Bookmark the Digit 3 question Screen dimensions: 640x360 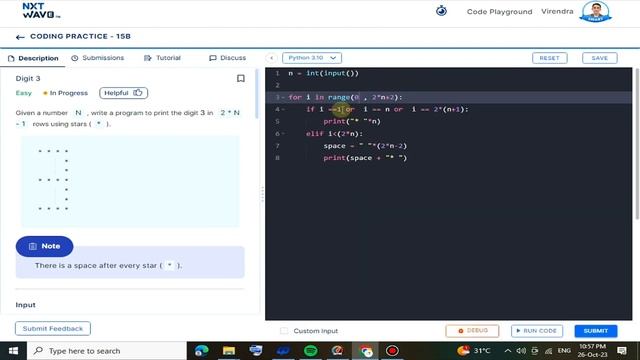point(241,78)
